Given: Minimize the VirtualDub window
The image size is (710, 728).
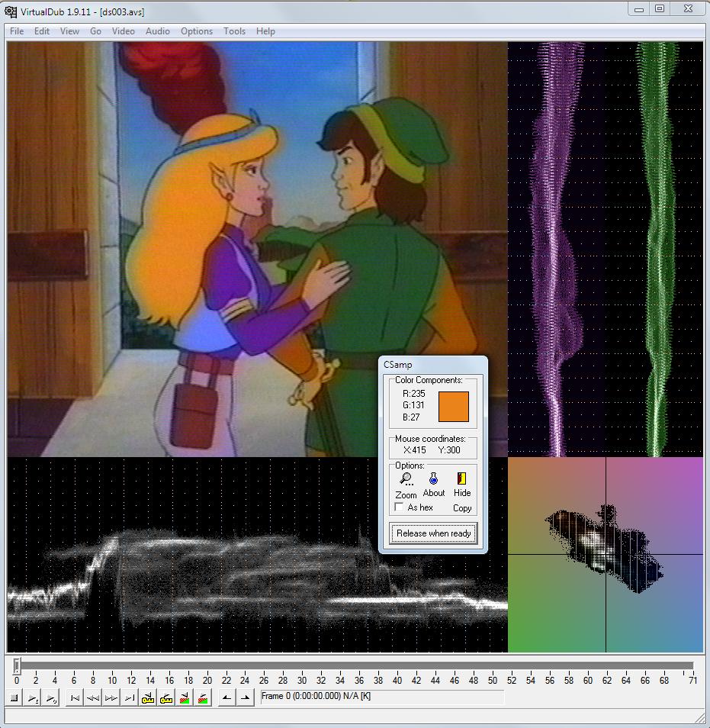Looking at the screenshot, I should click(x=639, y=9).
